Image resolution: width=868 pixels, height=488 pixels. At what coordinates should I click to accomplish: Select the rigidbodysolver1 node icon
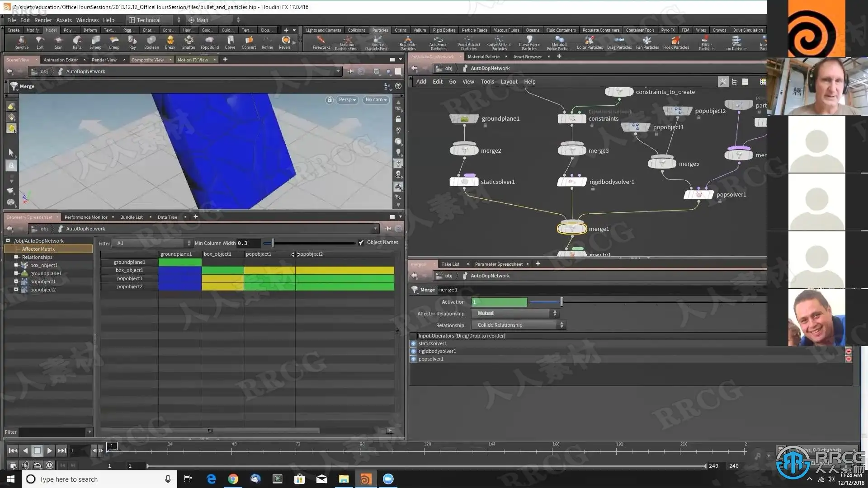pos(572,182)
